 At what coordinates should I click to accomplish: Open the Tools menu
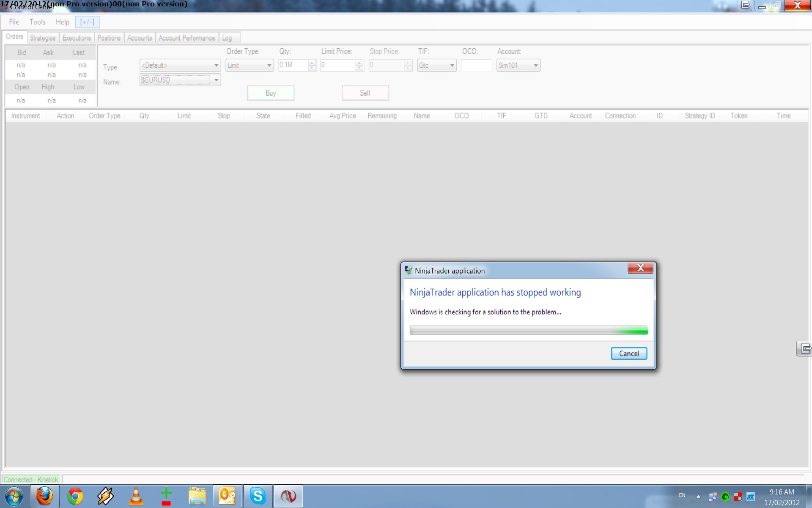click(37, 22)
